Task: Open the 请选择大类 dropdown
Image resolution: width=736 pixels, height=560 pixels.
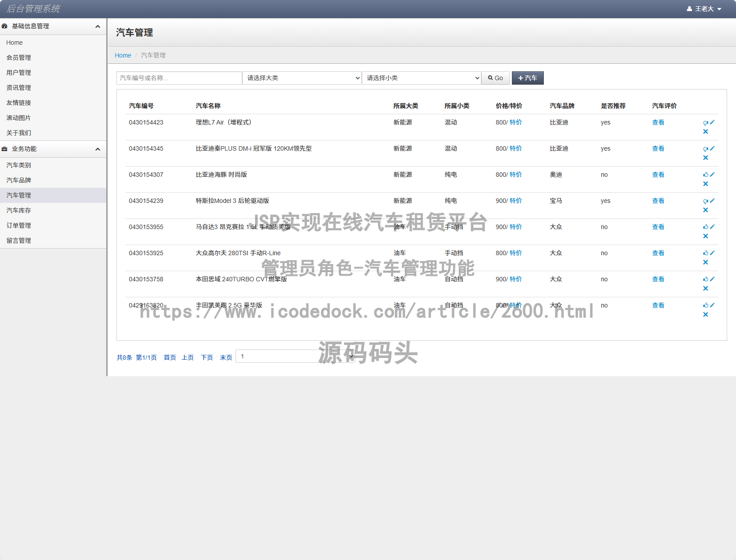Action: click(x=302, y=78)
